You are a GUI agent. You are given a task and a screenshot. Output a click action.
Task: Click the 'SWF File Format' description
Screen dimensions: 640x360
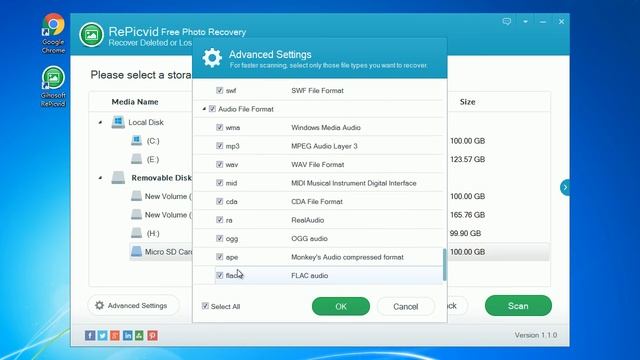pos(317,91)
